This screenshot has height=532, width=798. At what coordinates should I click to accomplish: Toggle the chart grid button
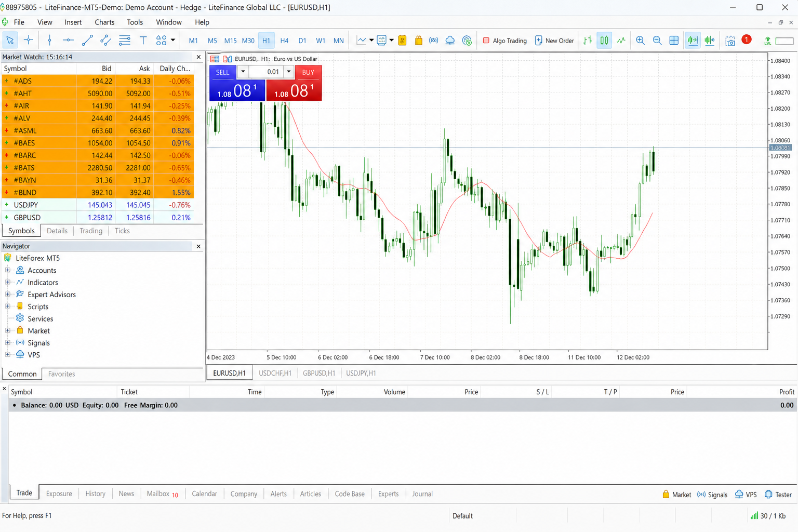pos(674,40)
